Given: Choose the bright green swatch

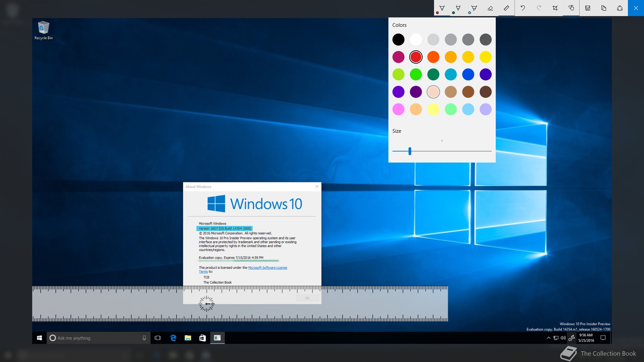Looking at the screenshot, I should click(x=416, y=74).
